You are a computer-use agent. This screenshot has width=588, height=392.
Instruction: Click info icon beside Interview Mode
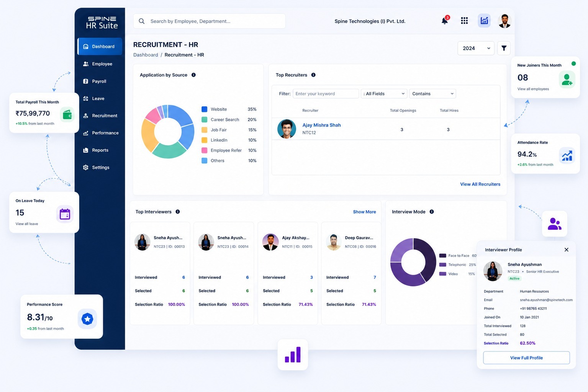432,212
